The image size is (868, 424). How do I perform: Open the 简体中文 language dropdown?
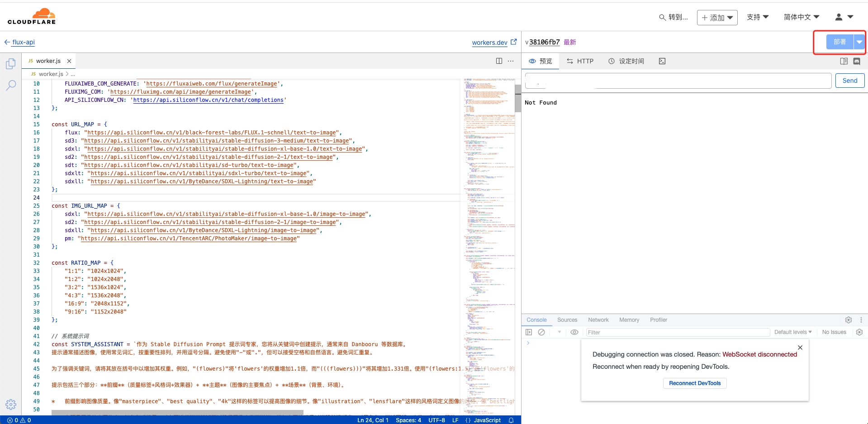tap(801, 17)
